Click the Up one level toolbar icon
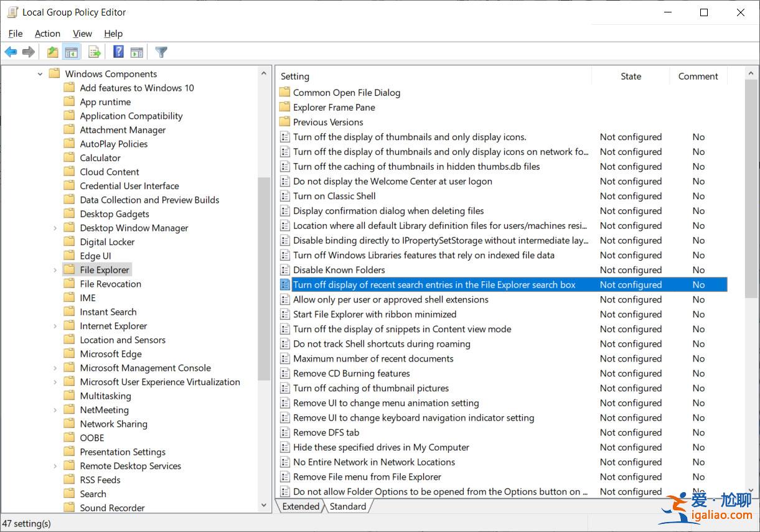760x532 pixels. pyautogui.click(x=53, y=52)
